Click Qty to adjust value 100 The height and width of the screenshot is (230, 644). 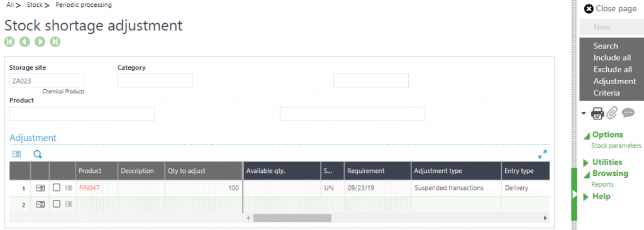(x=203, y=188)
